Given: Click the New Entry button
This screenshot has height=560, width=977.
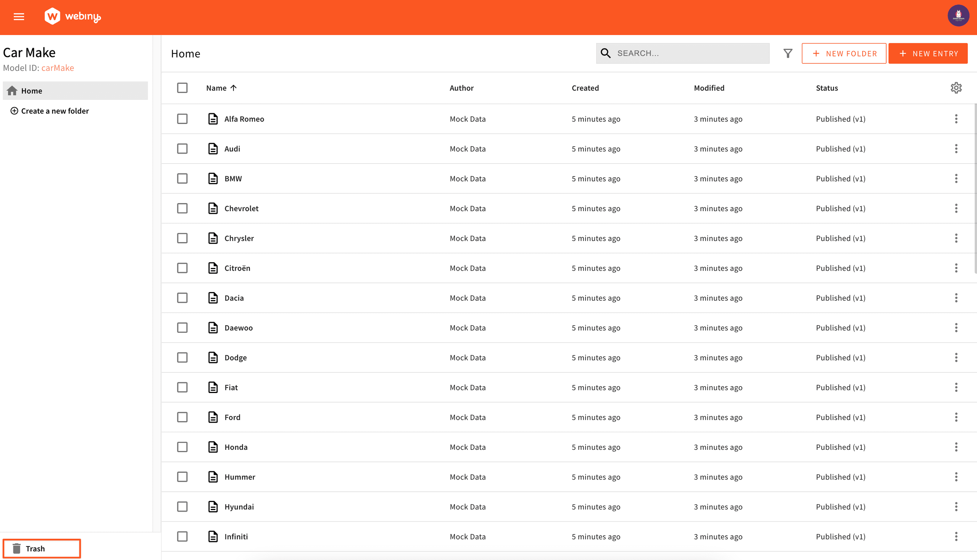Looking at the screenshot, I should [x=928, y=53].
